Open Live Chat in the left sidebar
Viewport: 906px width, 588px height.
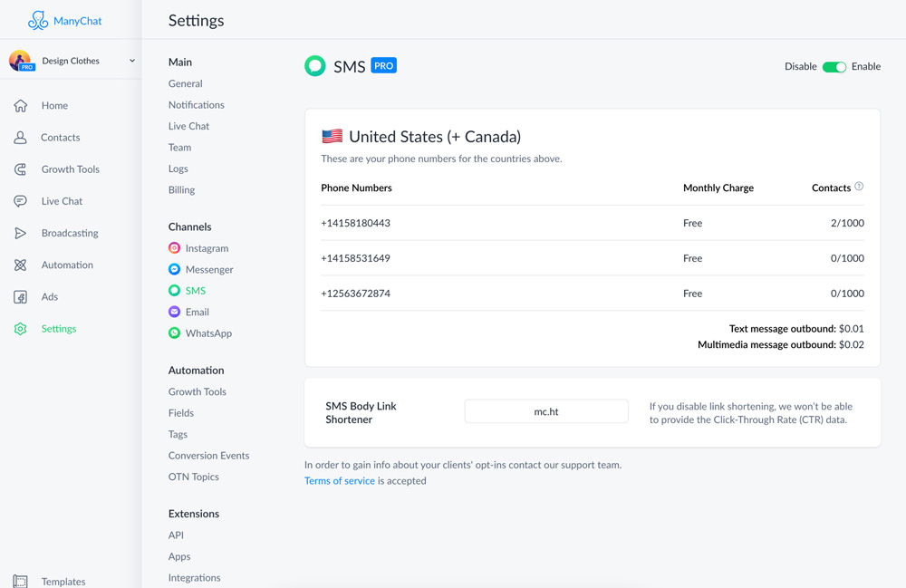point(62,201)
